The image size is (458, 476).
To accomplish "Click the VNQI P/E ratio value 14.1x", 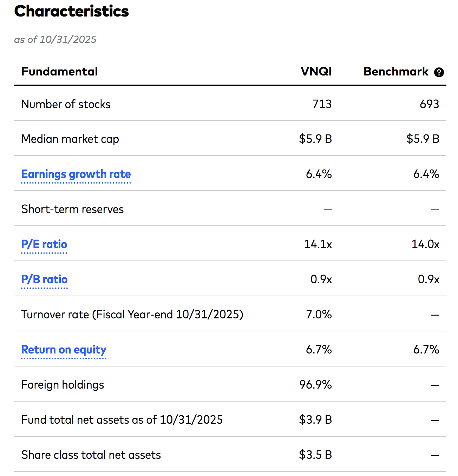I will 318,244.
